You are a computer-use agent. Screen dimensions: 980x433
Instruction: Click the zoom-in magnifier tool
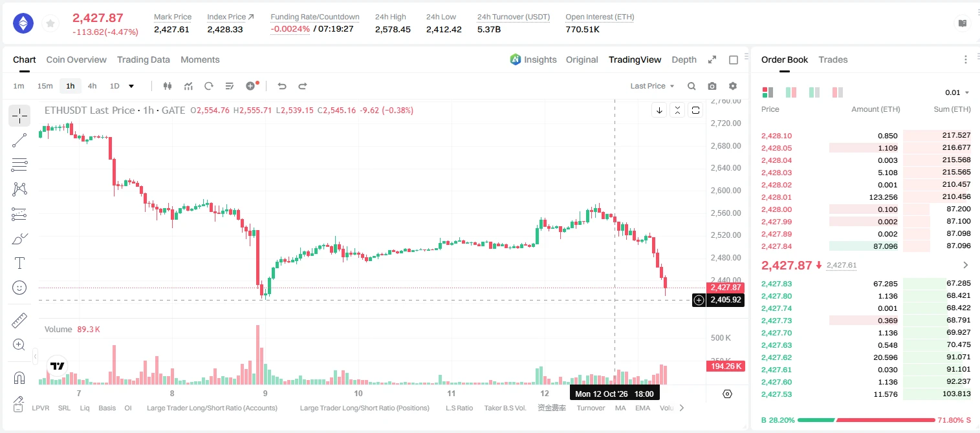(x=19, y=345)
